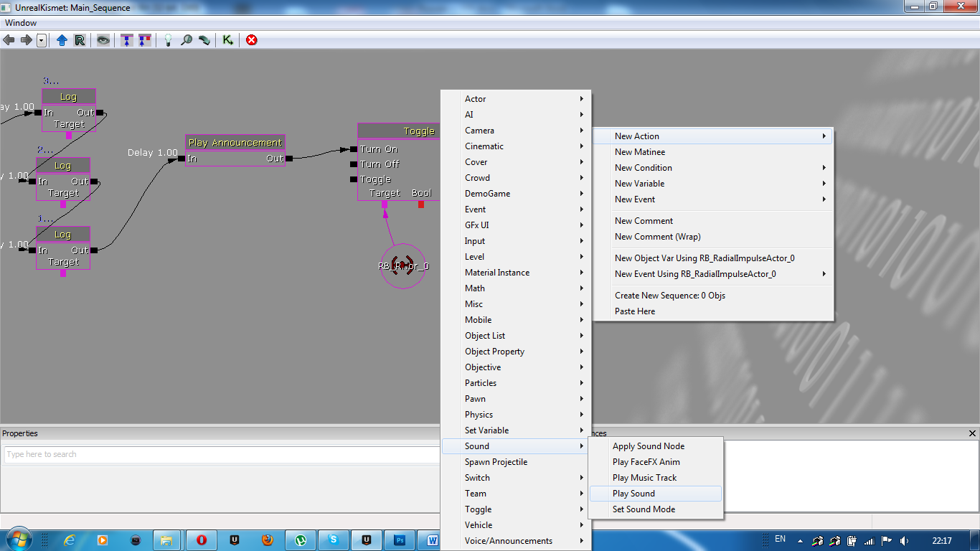Expand the Crowd submenu
This screenshot has width=980, height=551.
[516, 178]
